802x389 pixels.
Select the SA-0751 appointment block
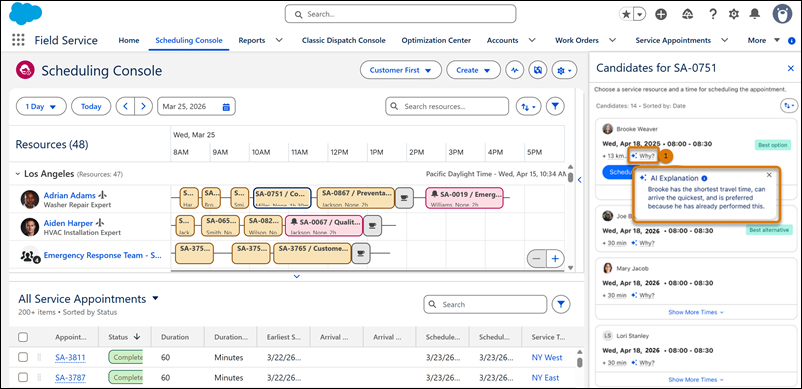(x=282, y=198)
